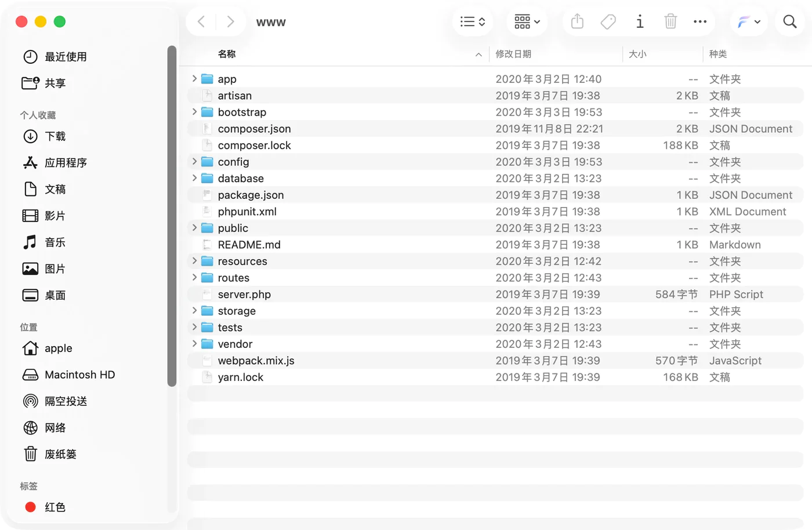Click the XML Document type cell

click(x=748, y=212)
